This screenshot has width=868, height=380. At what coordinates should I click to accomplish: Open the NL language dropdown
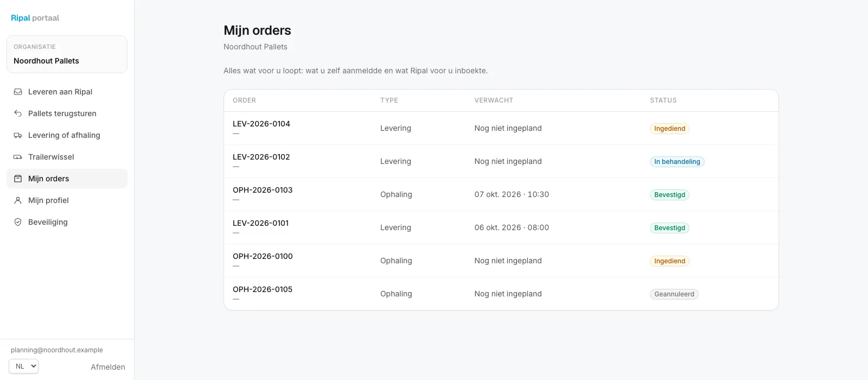pyautogui.click(x=23, y=366)
